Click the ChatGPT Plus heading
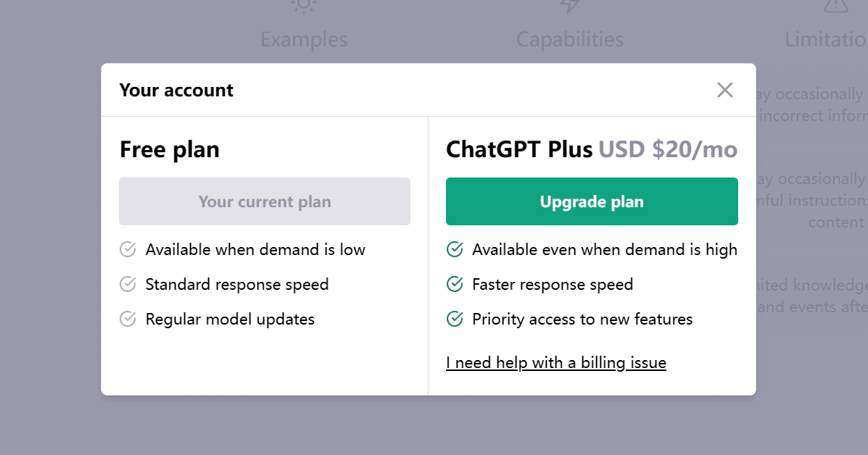Image resolution: width=868 pixels, height=455 pixels. coord(519,150)
